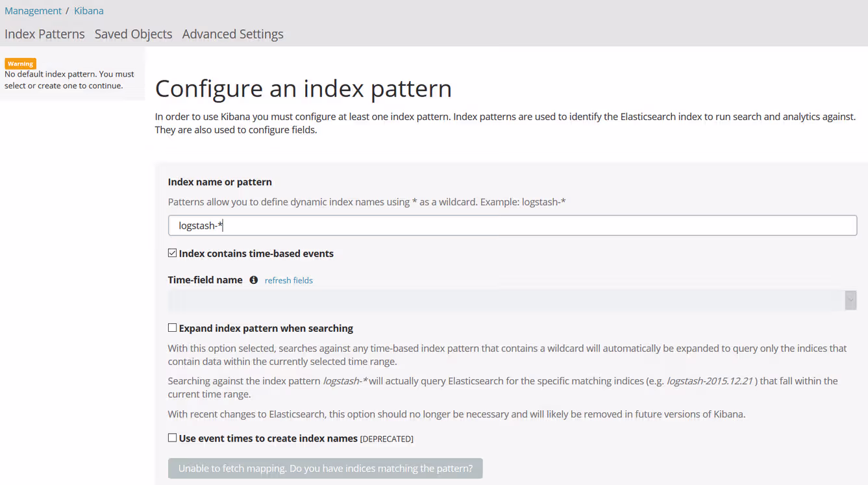
Task: Click the No default index pattern message
Action: tap(69, 80)
